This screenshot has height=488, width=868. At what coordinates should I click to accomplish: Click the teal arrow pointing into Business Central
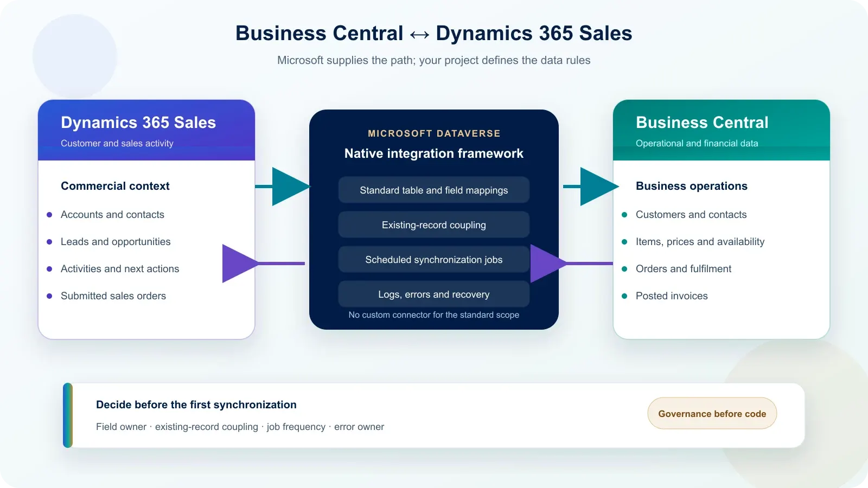pos(591,187)
